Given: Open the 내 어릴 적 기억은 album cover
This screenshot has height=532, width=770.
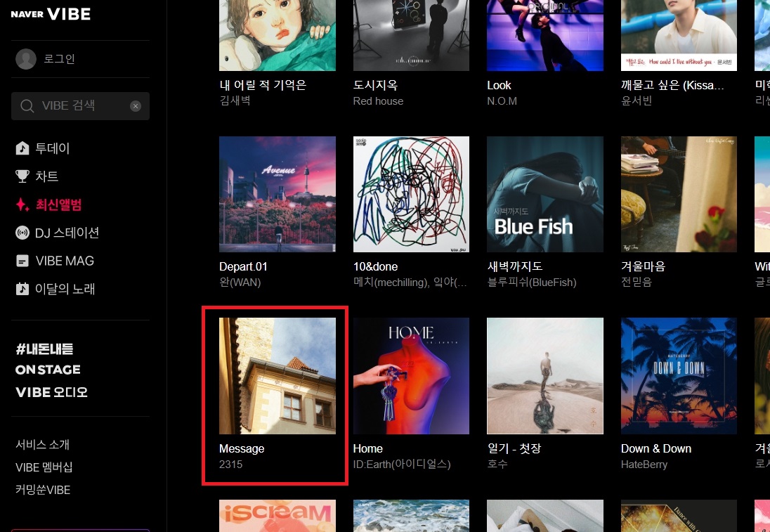Looking at the screenshot, I should [278, 35].
